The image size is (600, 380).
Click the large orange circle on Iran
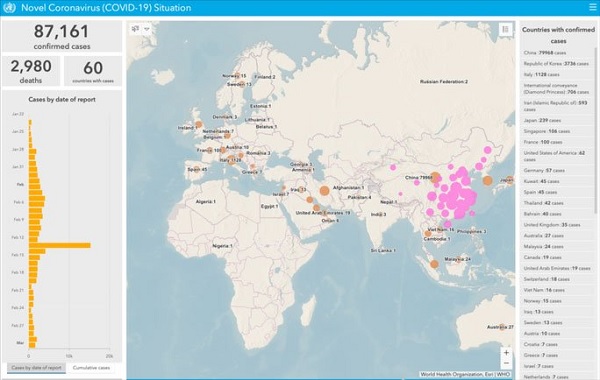click(x=324, y=191)
